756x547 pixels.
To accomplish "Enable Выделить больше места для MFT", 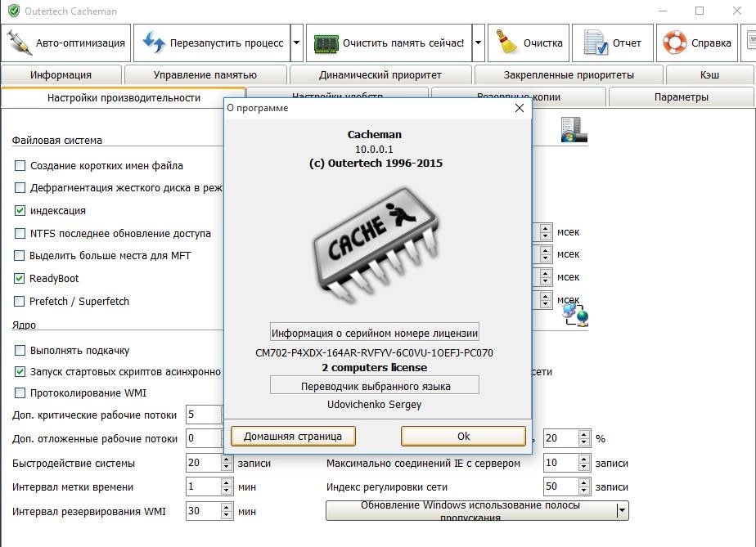I will coord(19,255).
